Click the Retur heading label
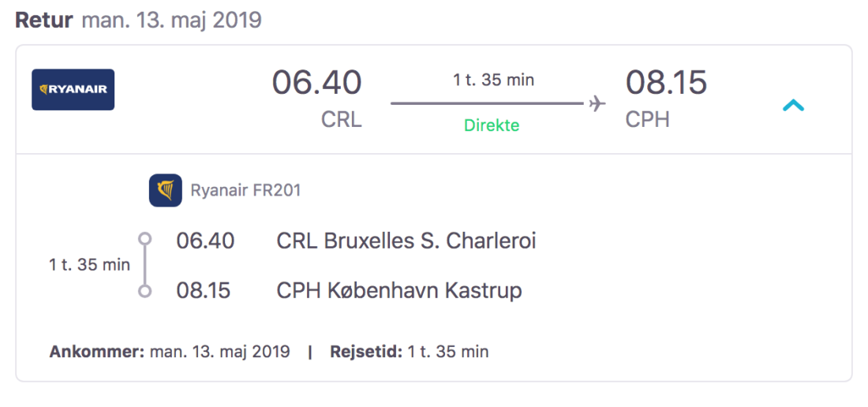The width and height of the screenshot is (868, 407). pyautogui.click(x=44, y=20)
